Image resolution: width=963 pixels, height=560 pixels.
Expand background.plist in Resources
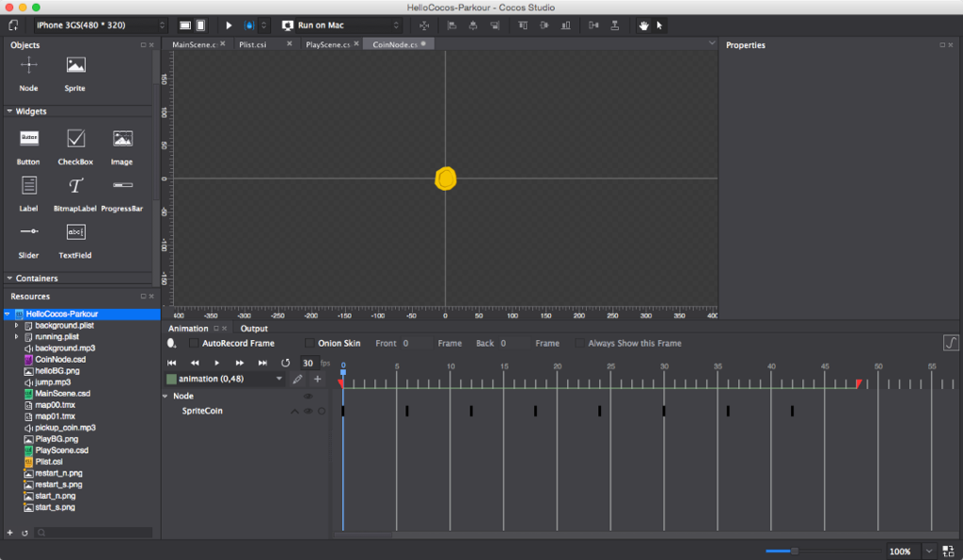(x=17, y=326)
